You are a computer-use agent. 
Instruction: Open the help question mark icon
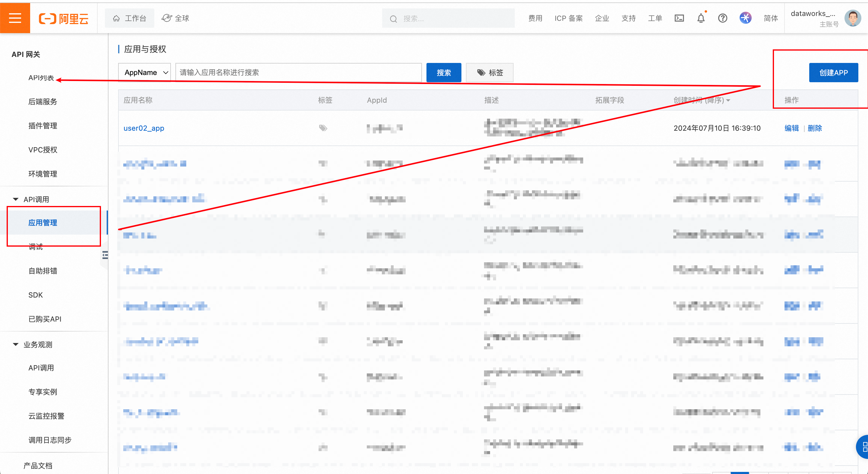[722, 18]
